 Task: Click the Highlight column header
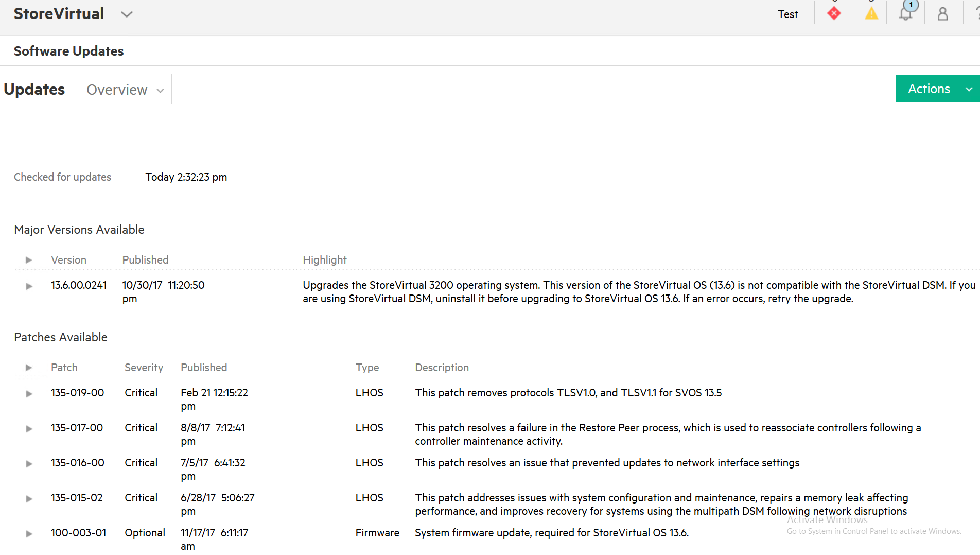coord(325,260)
